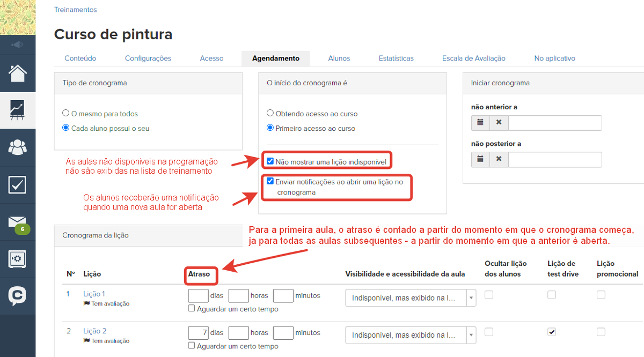Switch to the Estatísticas tab
Image resolution: width=644 pixels, height=357 pixels.
(396, 58)
